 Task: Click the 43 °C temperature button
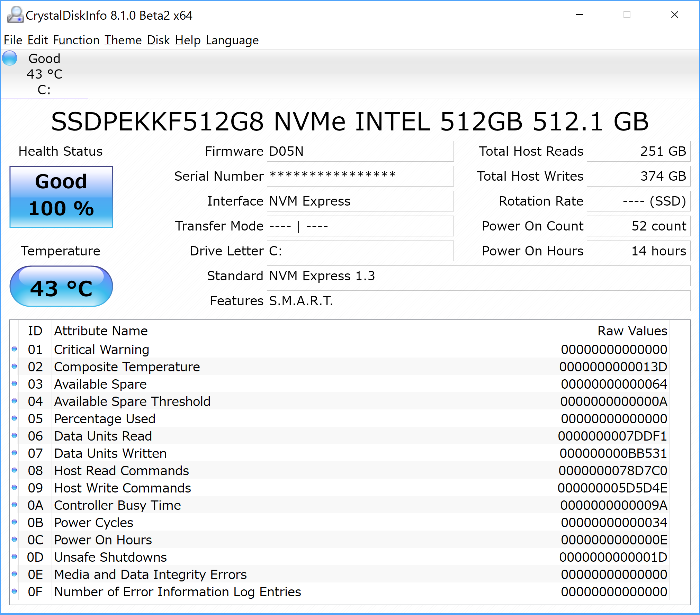point(61,287)
